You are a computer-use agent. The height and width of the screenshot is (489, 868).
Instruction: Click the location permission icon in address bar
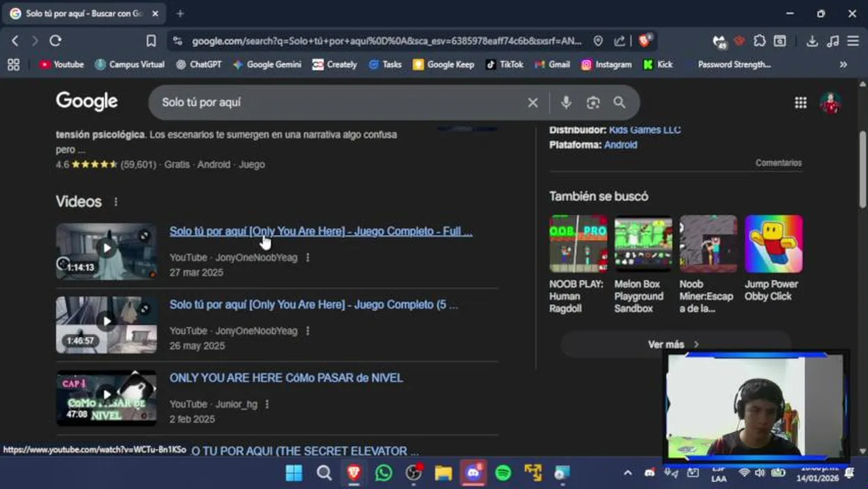point(598,41)
